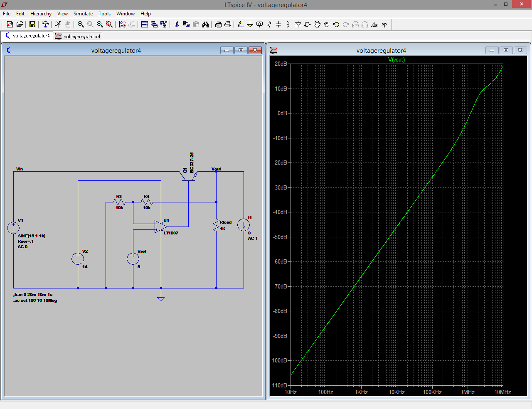Image resolution: width=532 pixels, height=409 pixels.
Task: Save the schematic with the floppy icon
Action: pos(32,25)
